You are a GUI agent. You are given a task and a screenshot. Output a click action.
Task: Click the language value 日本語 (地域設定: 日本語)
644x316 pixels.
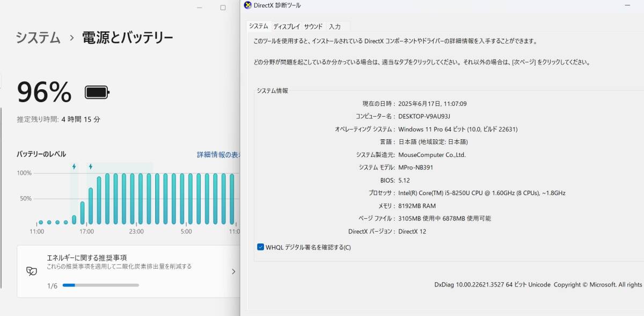433,142
